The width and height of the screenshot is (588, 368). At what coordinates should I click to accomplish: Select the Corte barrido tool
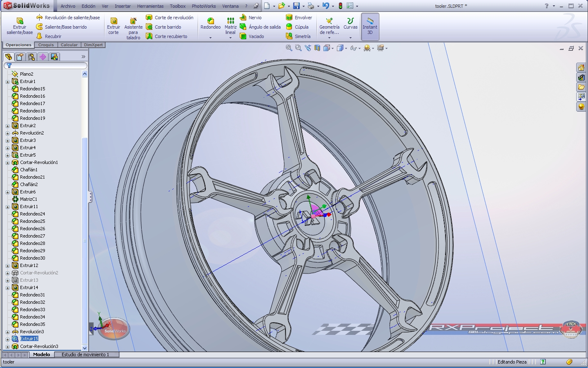163,27
